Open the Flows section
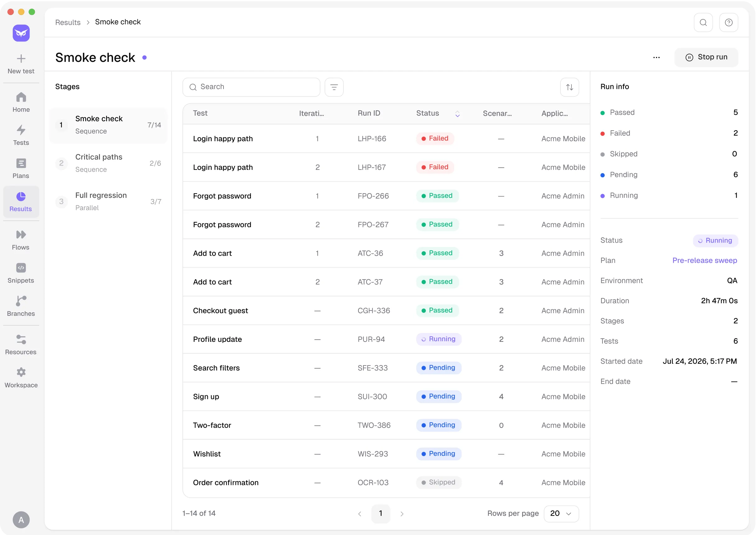Screen dimensions: 756x535 (x=21, y=240)
